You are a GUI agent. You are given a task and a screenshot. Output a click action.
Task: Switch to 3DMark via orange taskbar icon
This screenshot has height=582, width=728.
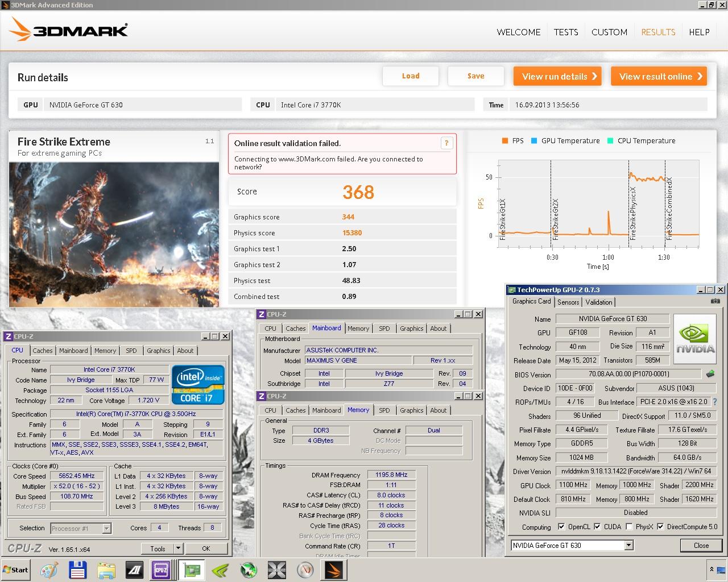point(333,570)
